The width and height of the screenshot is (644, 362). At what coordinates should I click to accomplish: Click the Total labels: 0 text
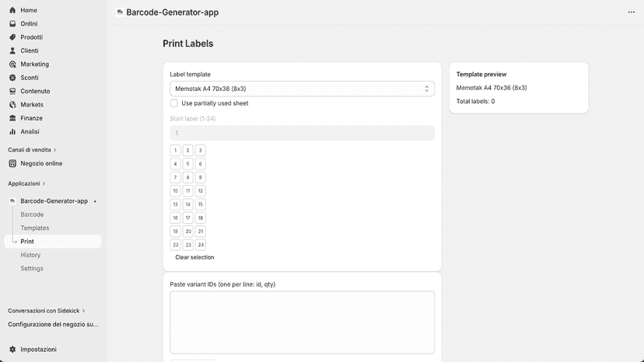[x=475, y=102]
